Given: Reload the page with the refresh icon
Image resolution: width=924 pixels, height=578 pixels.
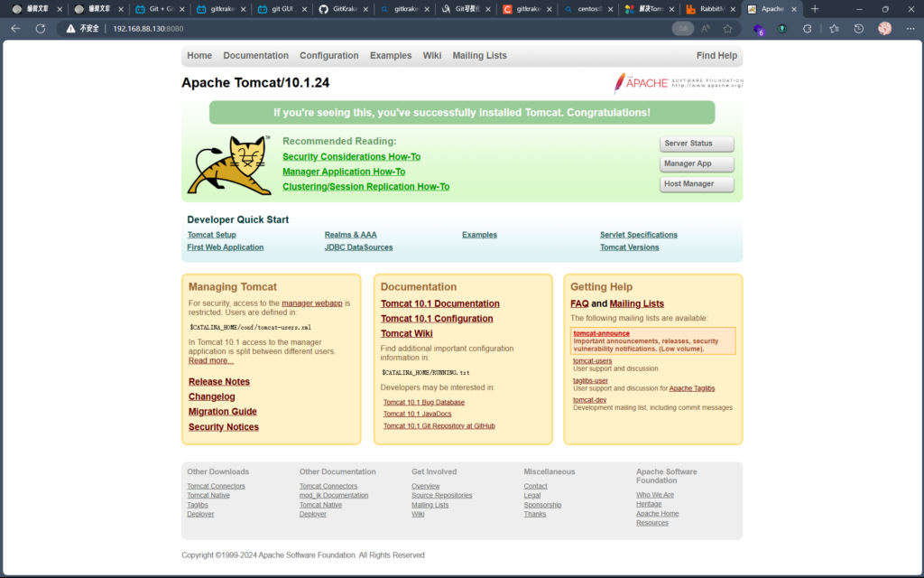Looking at the screenshot, I should tap(40, 28).
